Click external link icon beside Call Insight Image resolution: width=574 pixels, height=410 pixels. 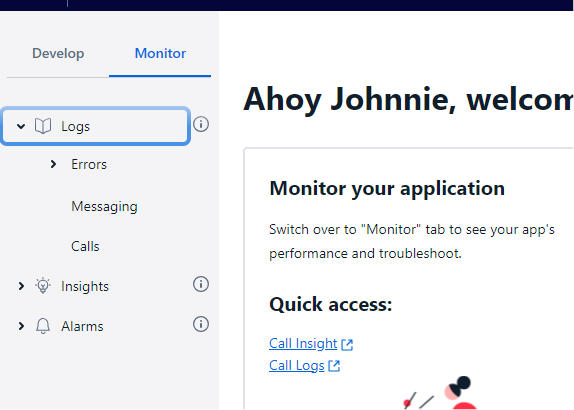[347, 344]
